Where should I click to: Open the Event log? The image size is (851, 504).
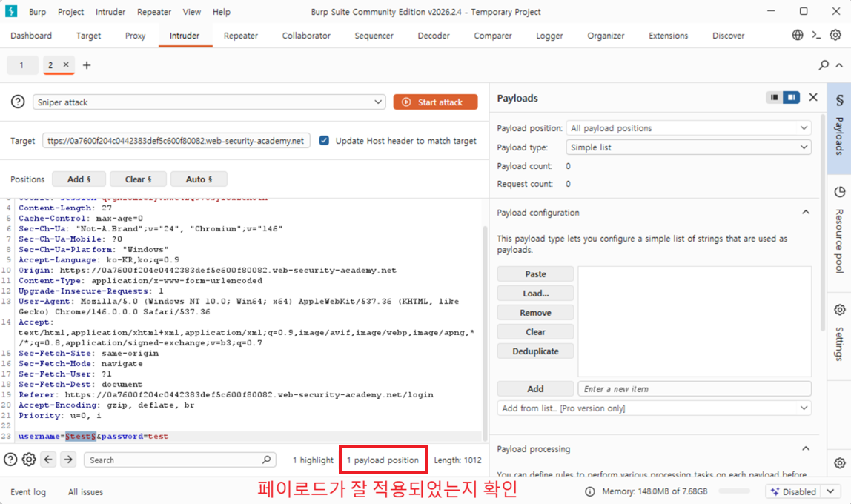(x=28, y=492)
